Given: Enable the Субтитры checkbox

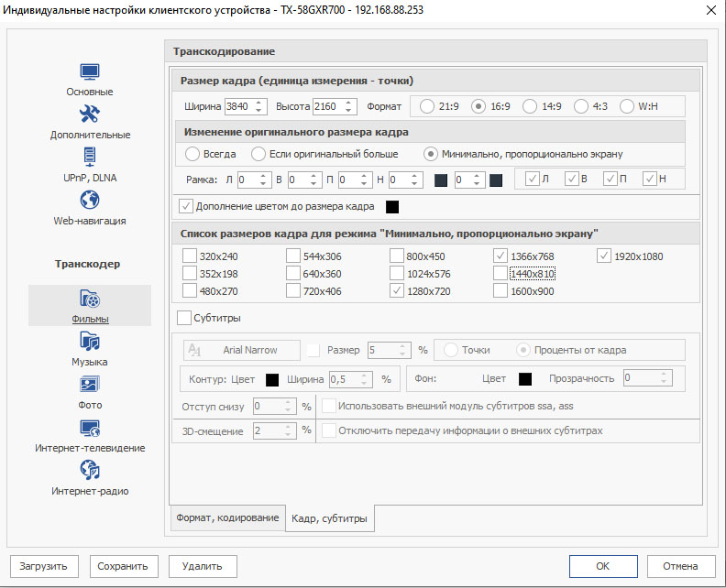Looking at the screenshot, I should tap(183, 318).
